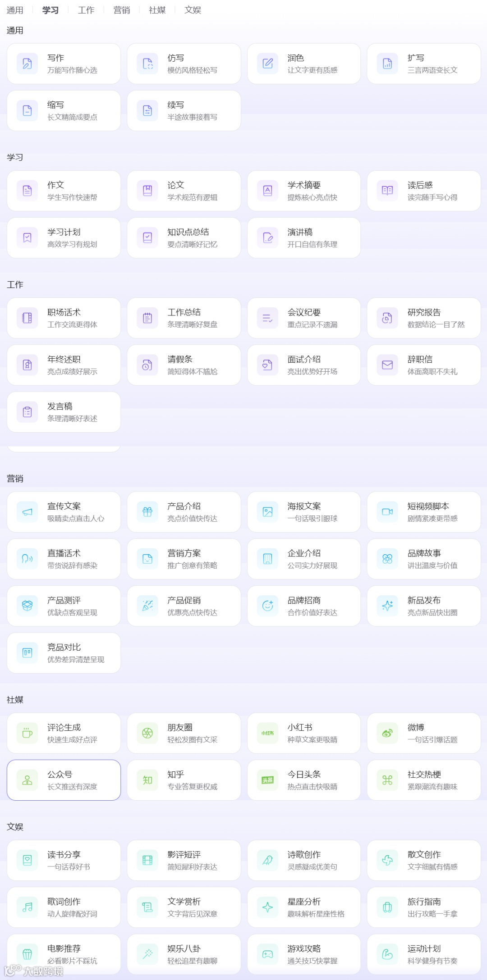Click the 请假条 clock document icon
Viewport: 487px width, 980px height.
tap(147, 365)
